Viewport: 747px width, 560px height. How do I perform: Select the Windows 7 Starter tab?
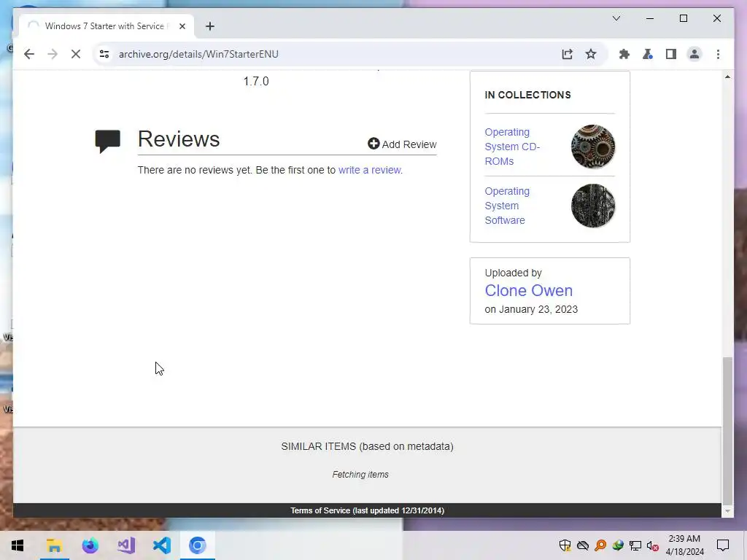[107, 26]
